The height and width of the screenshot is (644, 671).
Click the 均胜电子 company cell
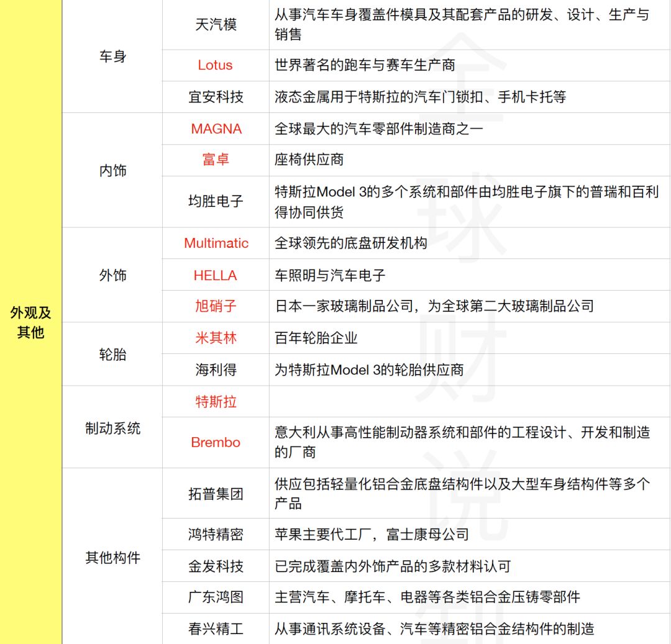(216, 202)
